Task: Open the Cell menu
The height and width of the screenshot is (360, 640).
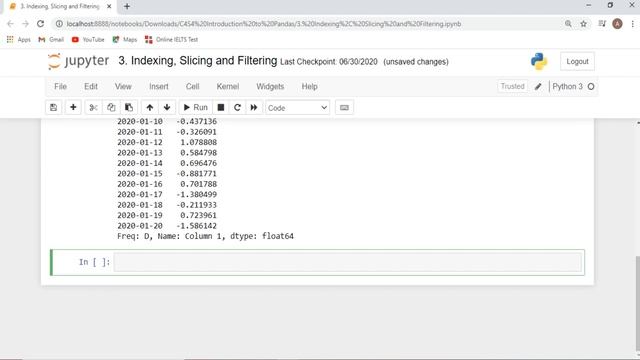Action: point(193,87)
